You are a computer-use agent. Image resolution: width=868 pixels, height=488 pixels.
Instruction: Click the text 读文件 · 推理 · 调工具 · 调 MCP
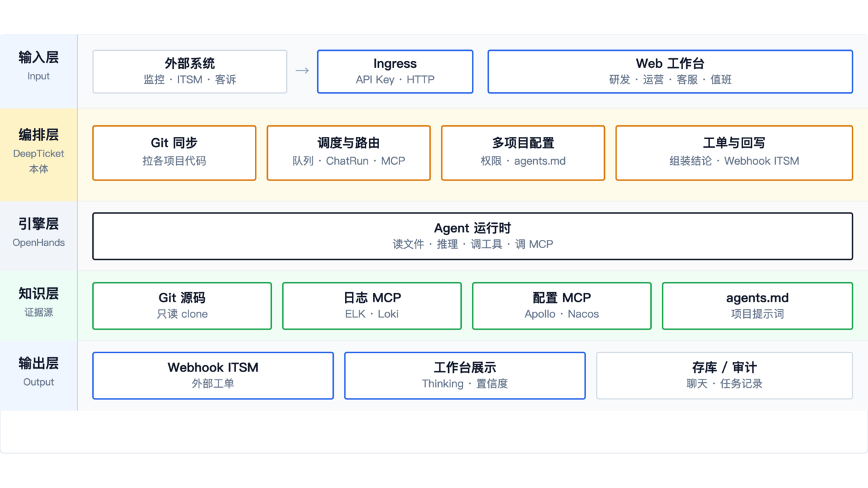tap(473, 244)
